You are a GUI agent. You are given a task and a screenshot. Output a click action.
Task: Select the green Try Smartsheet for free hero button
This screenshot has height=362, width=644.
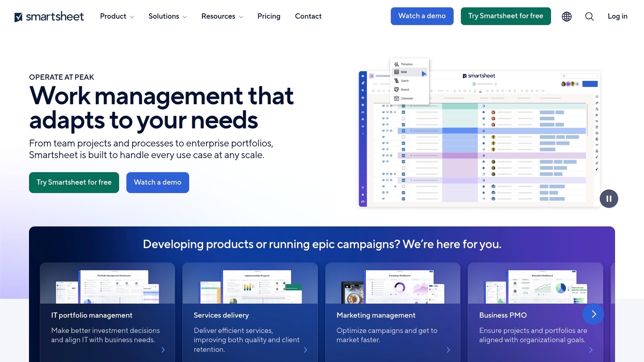(74, 182)
